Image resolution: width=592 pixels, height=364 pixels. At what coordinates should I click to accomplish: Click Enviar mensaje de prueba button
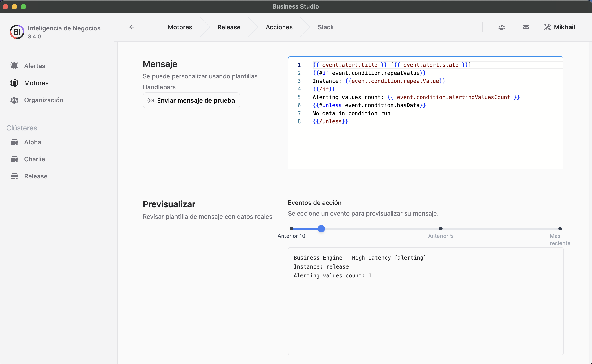coord(191,100)
